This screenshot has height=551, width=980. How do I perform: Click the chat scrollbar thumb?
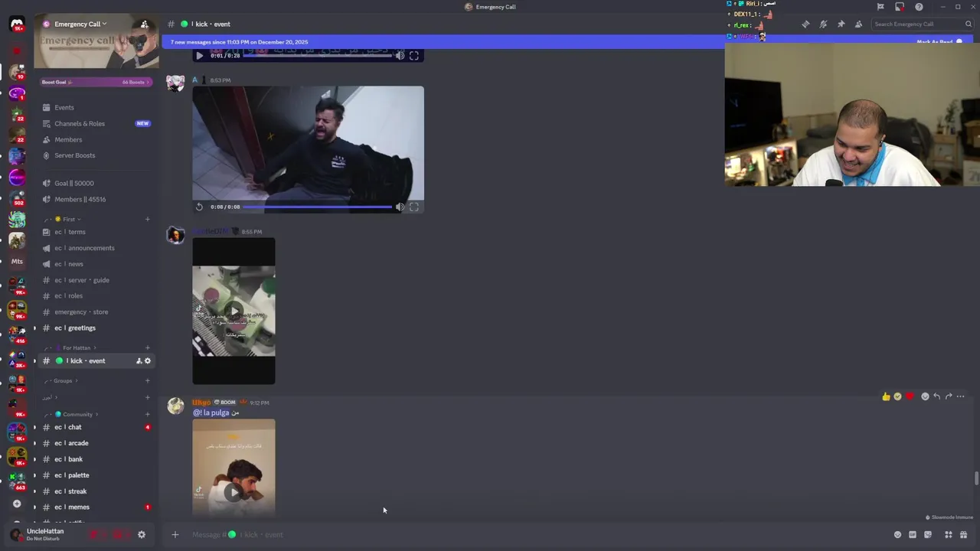click(x=976, y=479)
